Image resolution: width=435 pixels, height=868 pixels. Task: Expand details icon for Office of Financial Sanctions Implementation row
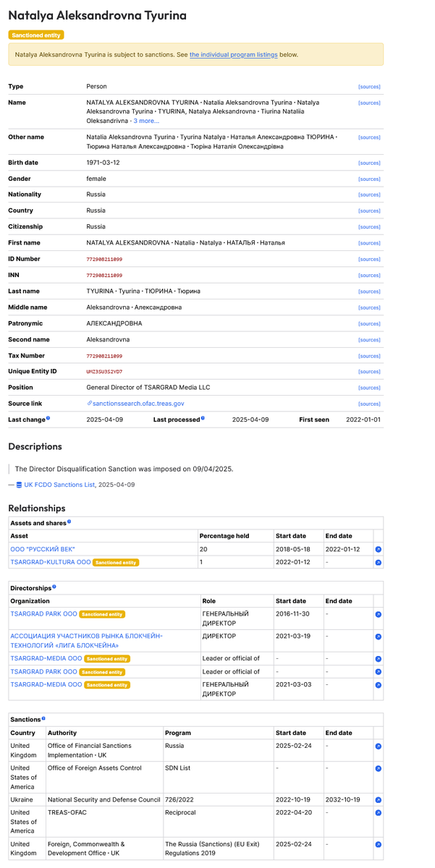(x=378, y=746)
